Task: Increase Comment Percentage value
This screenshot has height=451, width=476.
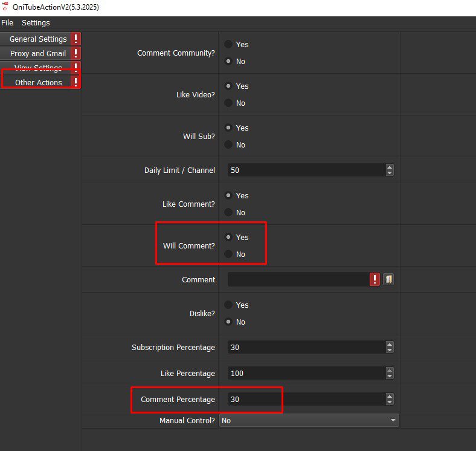Action: click(x=390, y=396)
